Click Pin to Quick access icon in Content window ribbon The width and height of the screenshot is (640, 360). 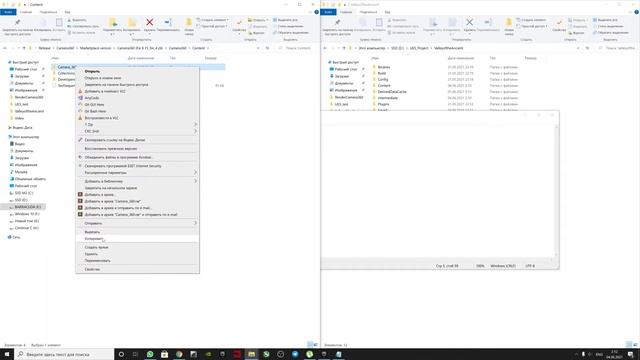[18, 22]
